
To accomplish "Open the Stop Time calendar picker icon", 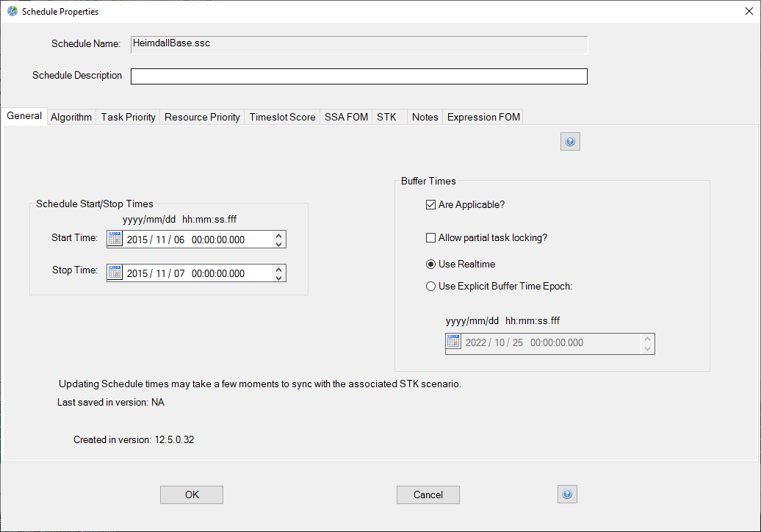I will 115,273.
